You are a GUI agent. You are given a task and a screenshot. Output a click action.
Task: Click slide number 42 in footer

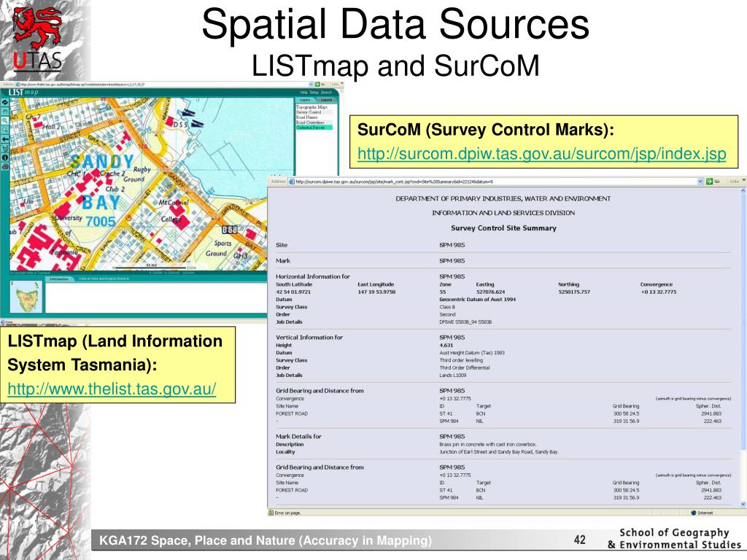[580, 540]
